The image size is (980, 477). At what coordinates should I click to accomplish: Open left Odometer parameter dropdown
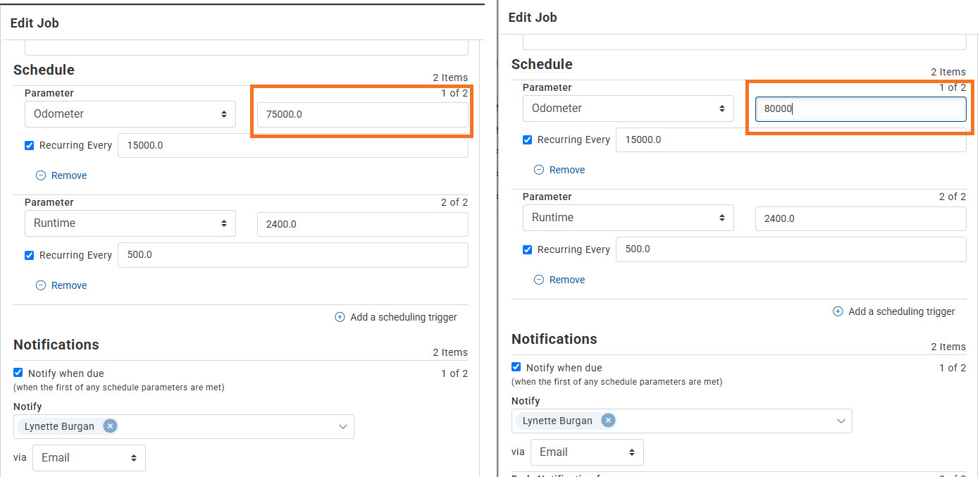(x=130, y=114)
